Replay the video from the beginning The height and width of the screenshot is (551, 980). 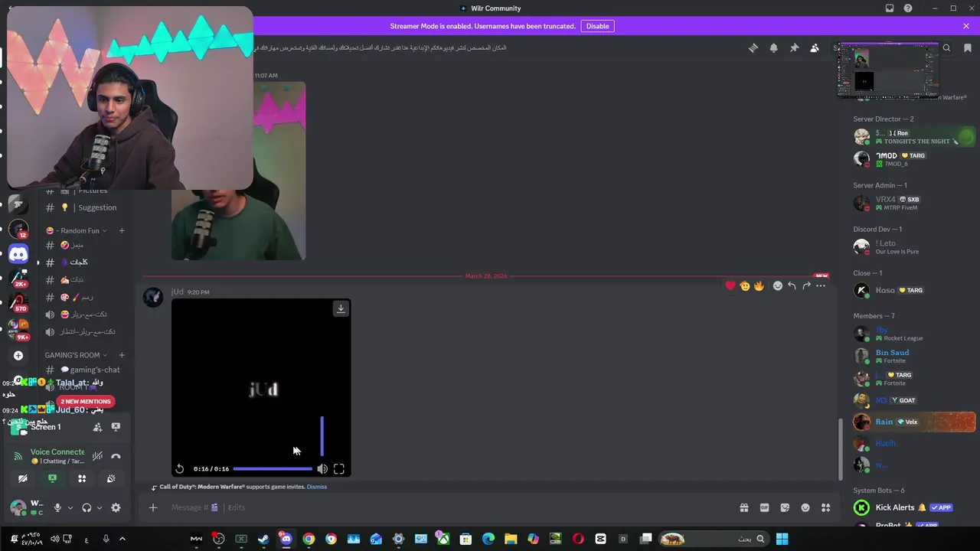pyautogui.click(x=180, y=469)
